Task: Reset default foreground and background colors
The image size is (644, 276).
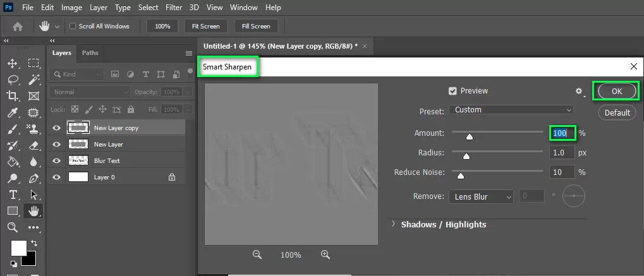Action: (13, 263)
